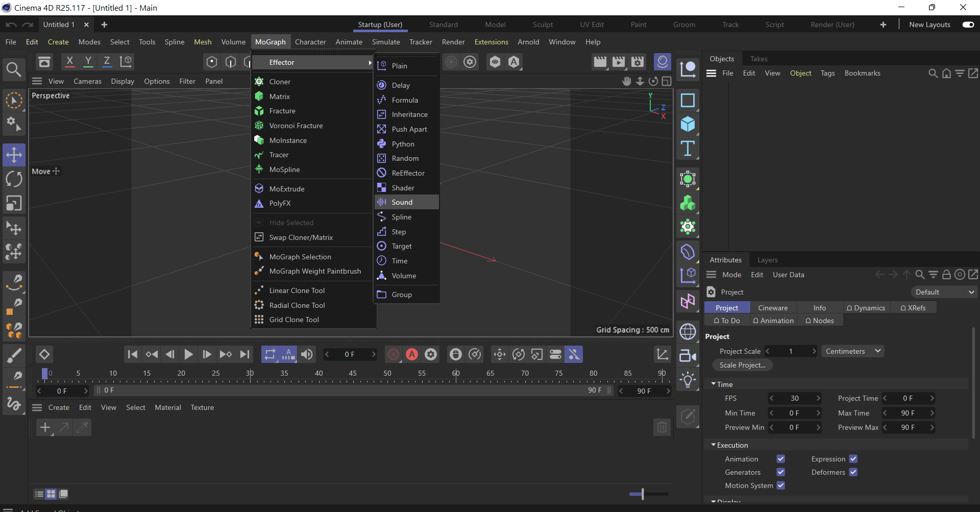Image resolution: width=980 pixels, height=512 pixels.
Task: Go to the start of animation
Action: 132,354
